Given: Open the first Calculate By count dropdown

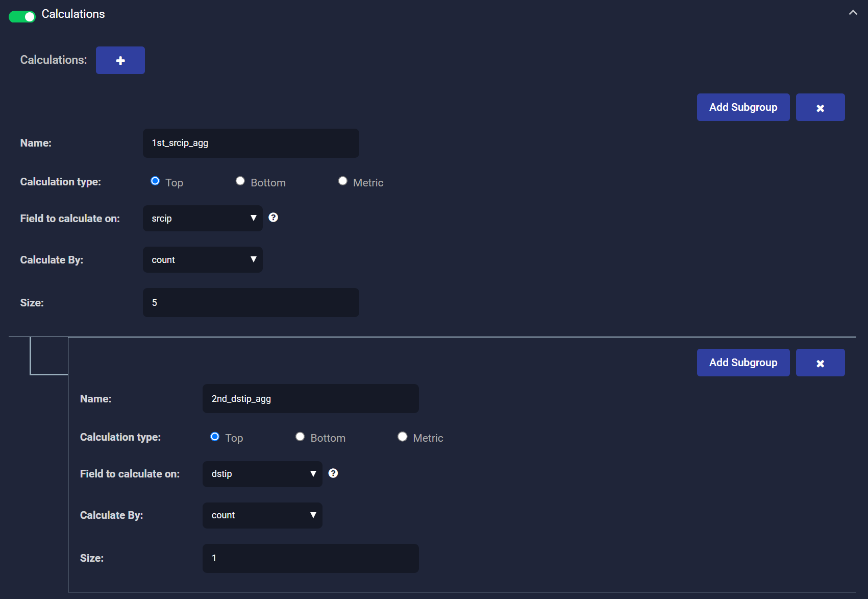Looking at the screenshot, I should [203, 260].
